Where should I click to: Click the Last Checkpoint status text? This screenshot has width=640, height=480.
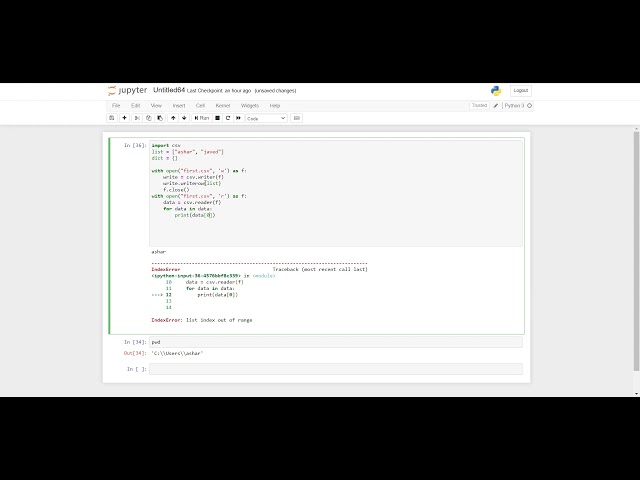pyautogui.click(x=219, y=91)
